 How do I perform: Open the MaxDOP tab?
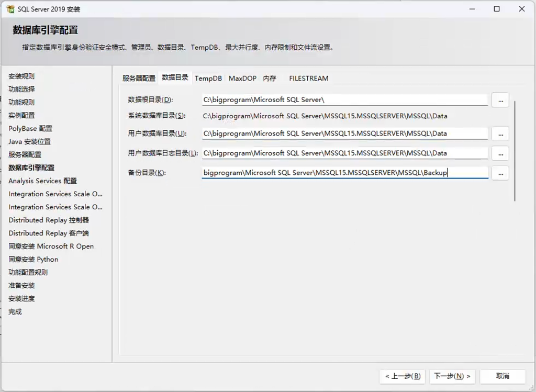[242, 79]
